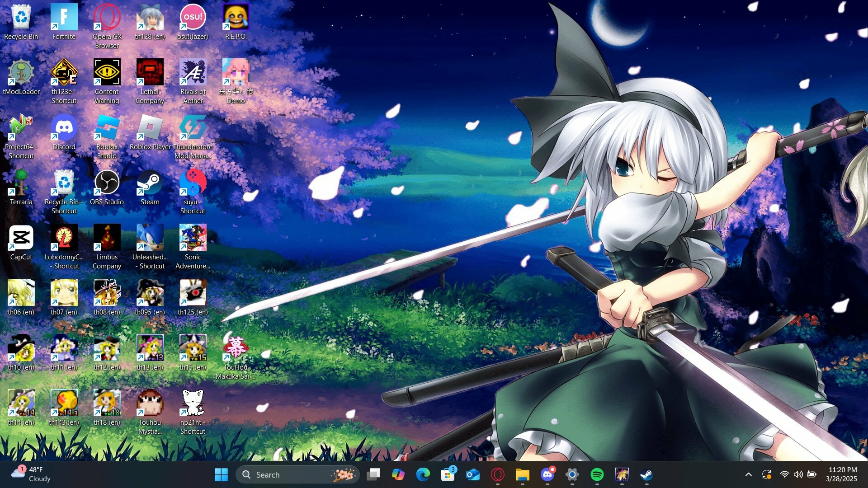Open Spotify from the taskbar
The width and height of the screenshot is (868, 488).
(597, 474)
